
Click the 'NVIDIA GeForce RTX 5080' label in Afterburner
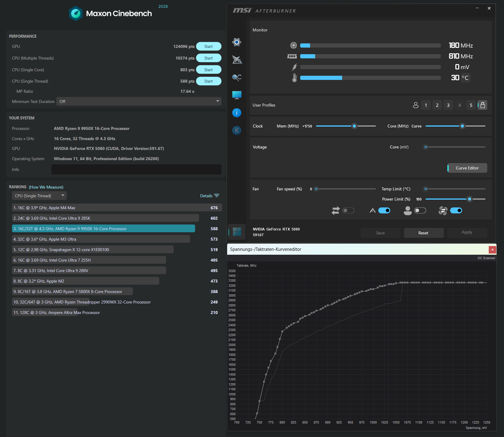[x=276, y=229]
